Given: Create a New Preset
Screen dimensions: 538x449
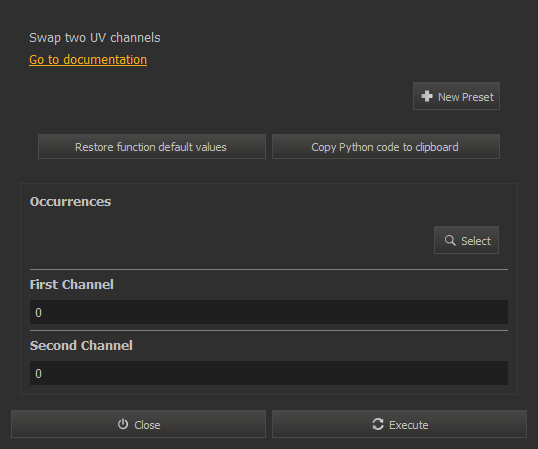Looking at the screenshot, I should click(x=456, y=96).
